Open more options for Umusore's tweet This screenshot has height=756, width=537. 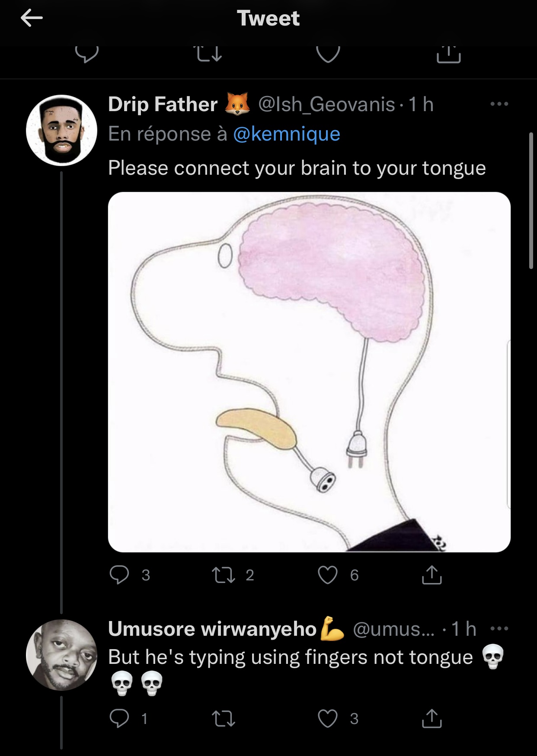(x=499, y=628)
